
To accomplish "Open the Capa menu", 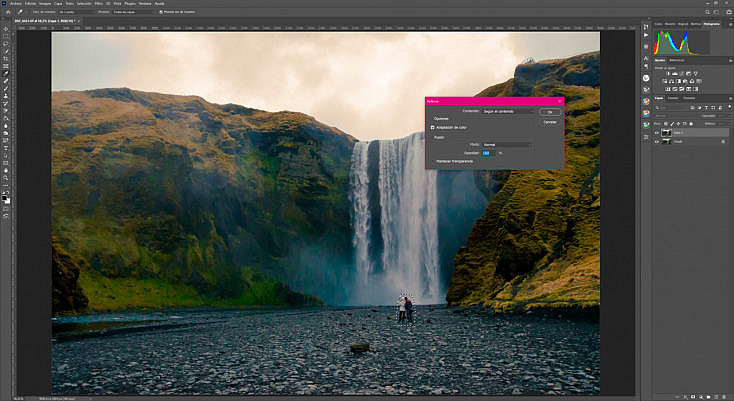I will [x=58, y=3].
